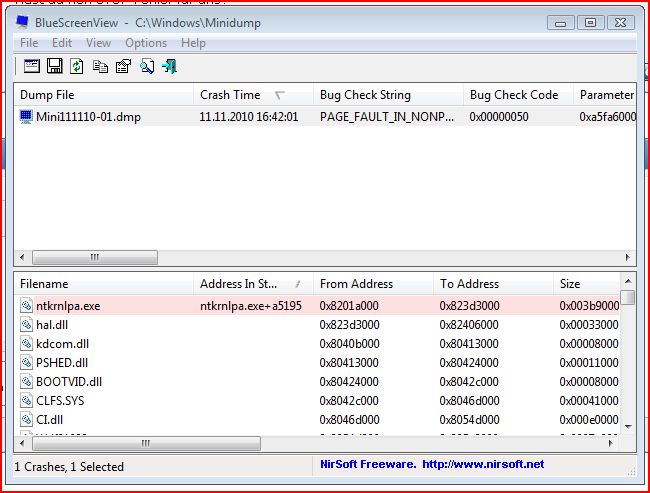Select the PSHED.dll row
This screenshot has width=650, height=493.
click(x=317, y=363)
